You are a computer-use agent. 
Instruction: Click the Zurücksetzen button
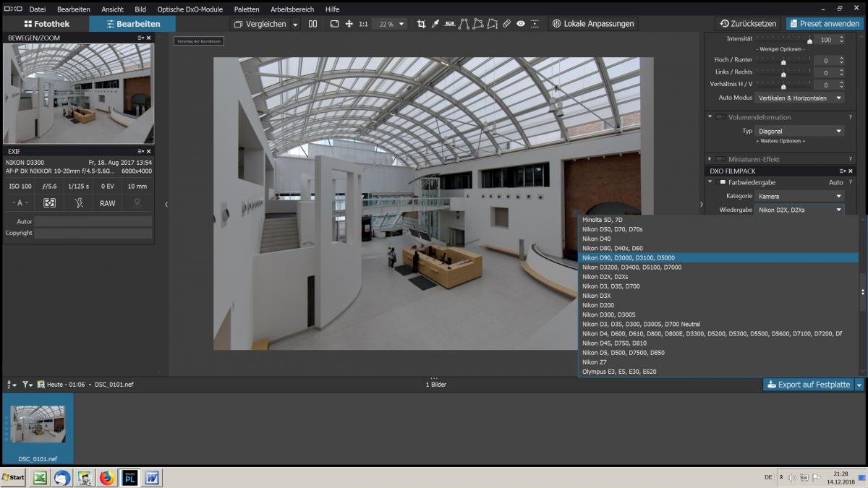[x=748, y=24]
